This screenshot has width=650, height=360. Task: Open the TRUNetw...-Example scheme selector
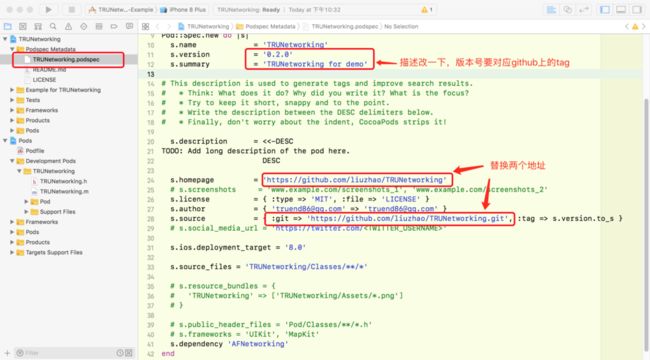(x=121, y=10)
